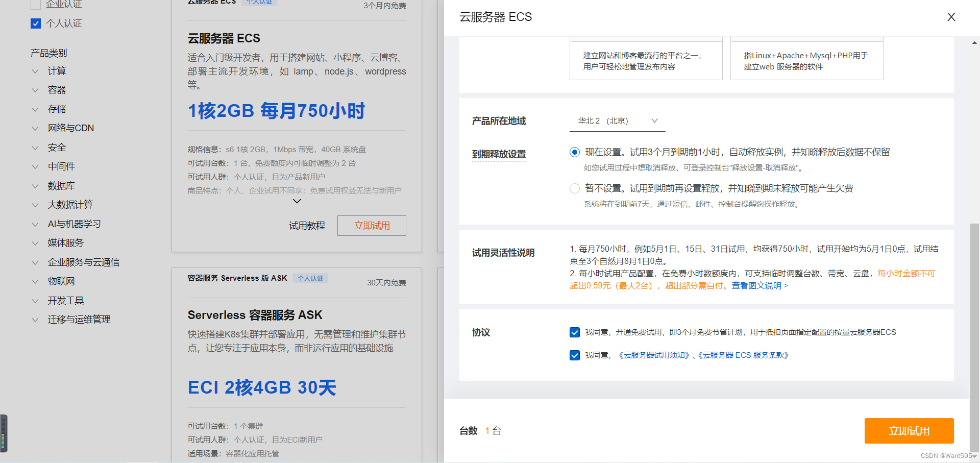Expand the AI与机器学习 category chevron
The image size is (980, 463).
point(35,224)
